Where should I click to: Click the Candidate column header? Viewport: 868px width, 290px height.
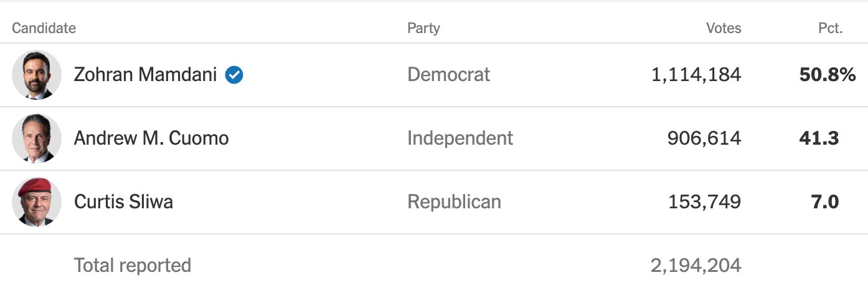(x=44, y=28)
